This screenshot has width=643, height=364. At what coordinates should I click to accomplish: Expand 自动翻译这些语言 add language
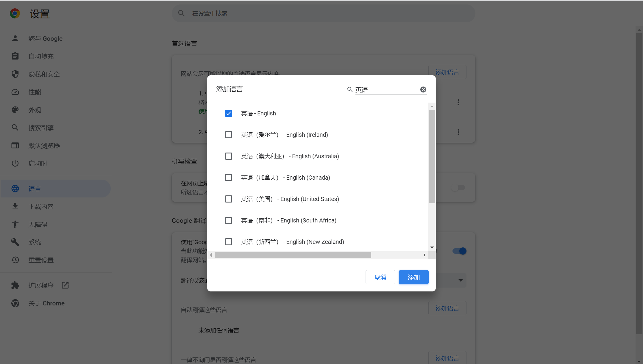pos(447,308)
